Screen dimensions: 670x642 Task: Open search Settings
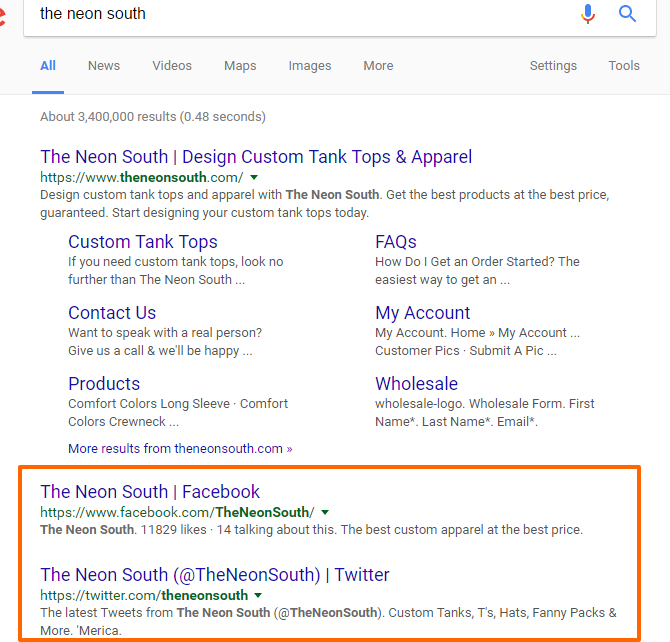(553, 66)
